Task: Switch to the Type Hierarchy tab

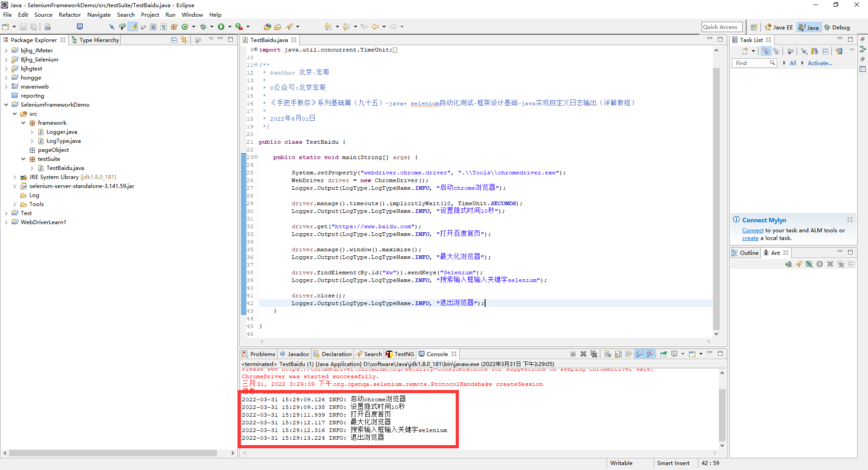Action: coord(95,40)
